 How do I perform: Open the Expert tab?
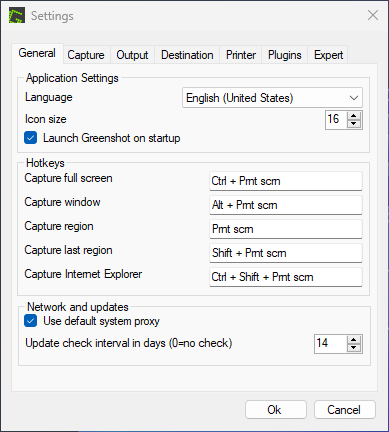[328, 55]
